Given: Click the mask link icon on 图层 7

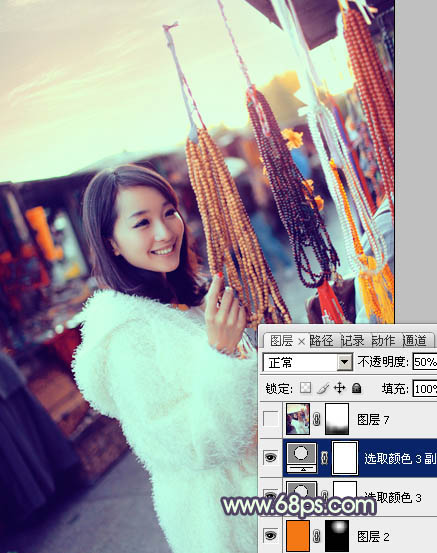Looking at the screenshot, I should [317, 419].
